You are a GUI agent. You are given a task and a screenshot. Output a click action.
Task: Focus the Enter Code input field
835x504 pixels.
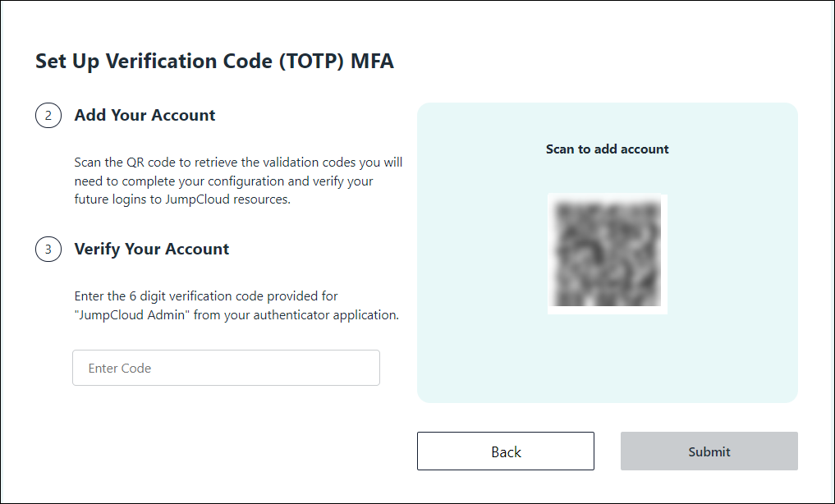tap(226, 368)
